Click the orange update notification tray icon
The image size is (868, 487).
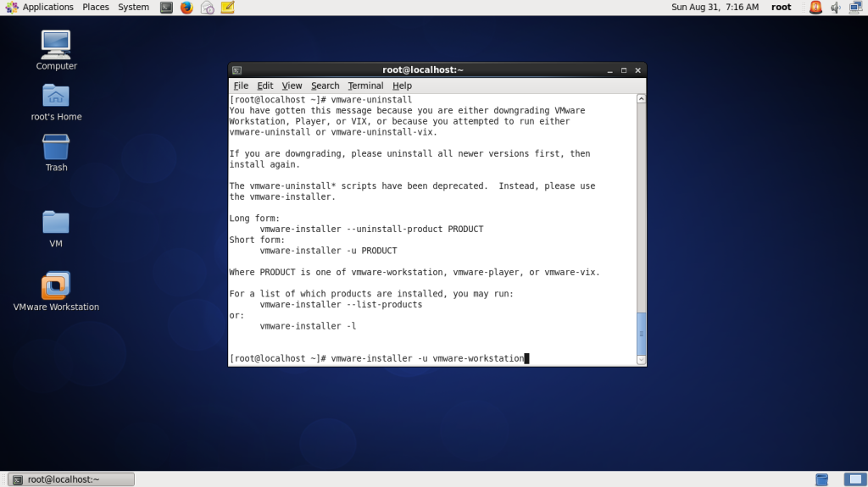tap(815, 7)
